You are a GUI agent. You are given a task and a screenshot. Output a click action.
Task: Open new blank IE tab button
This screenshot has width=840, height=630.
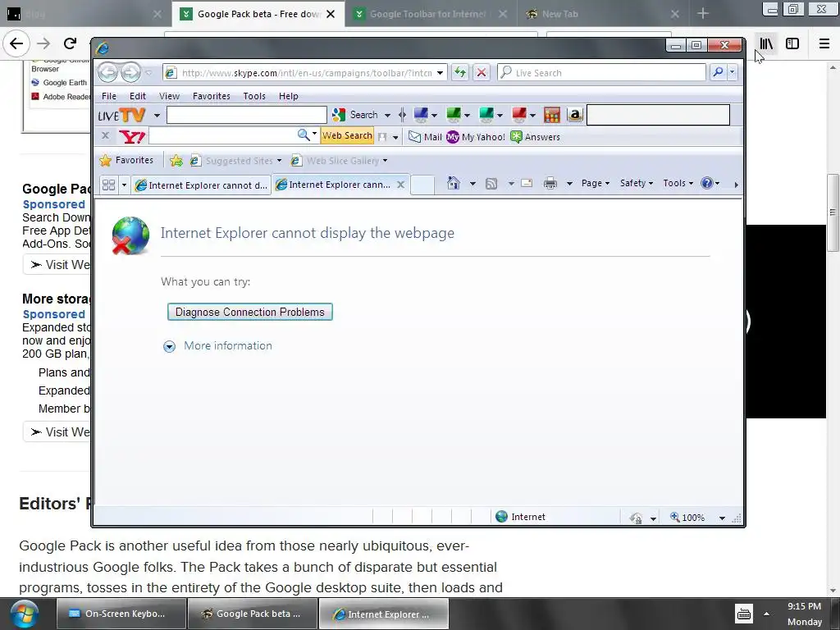coord(422,185)
